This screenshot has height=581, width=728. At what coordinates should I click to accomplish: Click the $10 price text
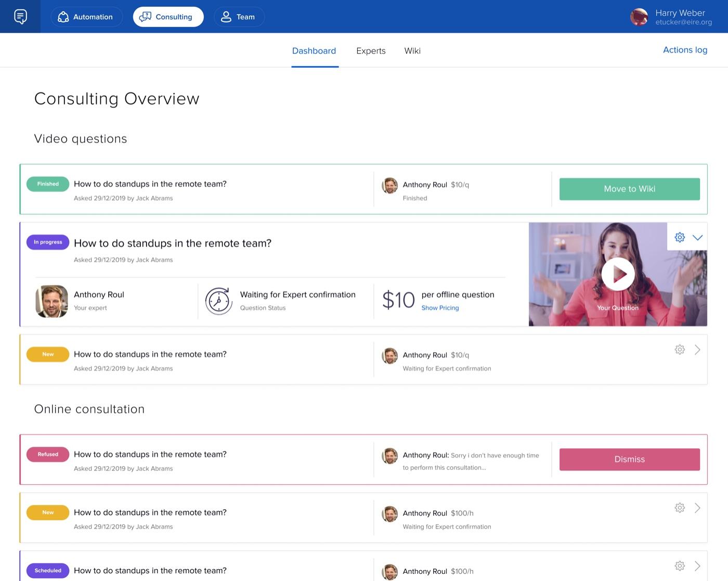(x=398, y=300)
